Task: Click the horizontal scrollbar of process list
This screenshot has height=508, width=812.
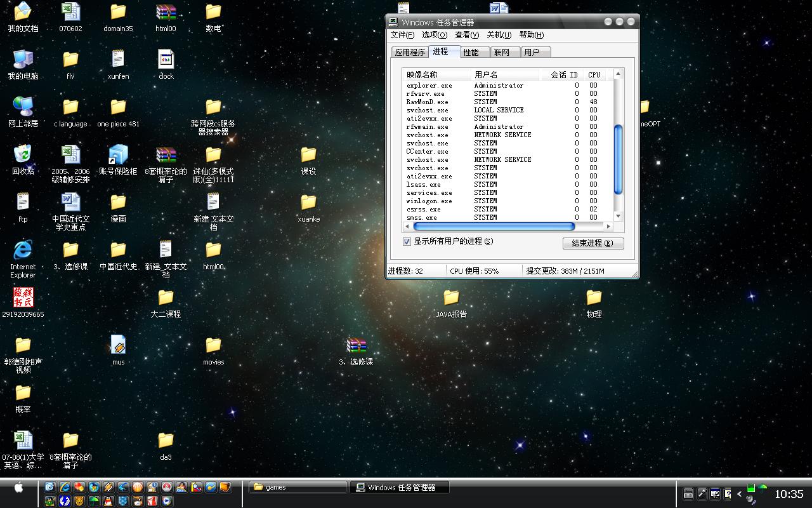Action: (494, 226)
